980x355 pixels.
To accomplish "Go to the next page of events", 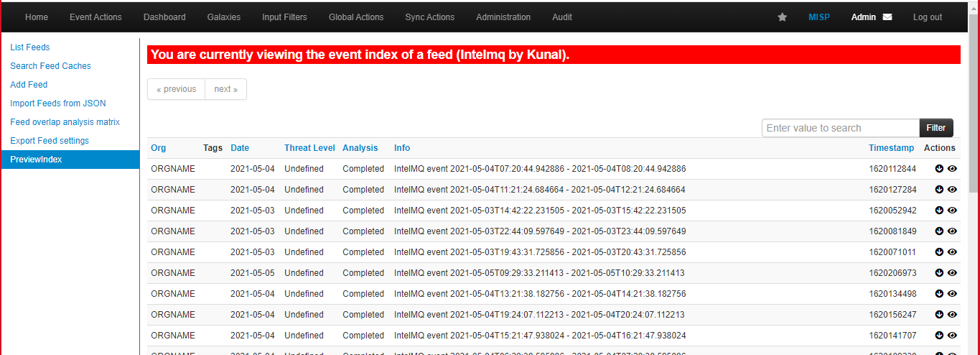I will click(x=225, y=89).
